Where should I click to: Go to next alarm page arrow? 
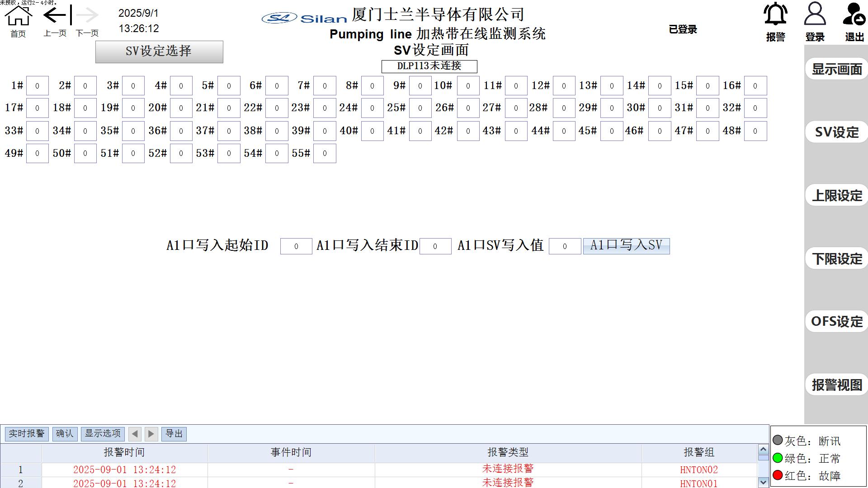tap(151, 434)
